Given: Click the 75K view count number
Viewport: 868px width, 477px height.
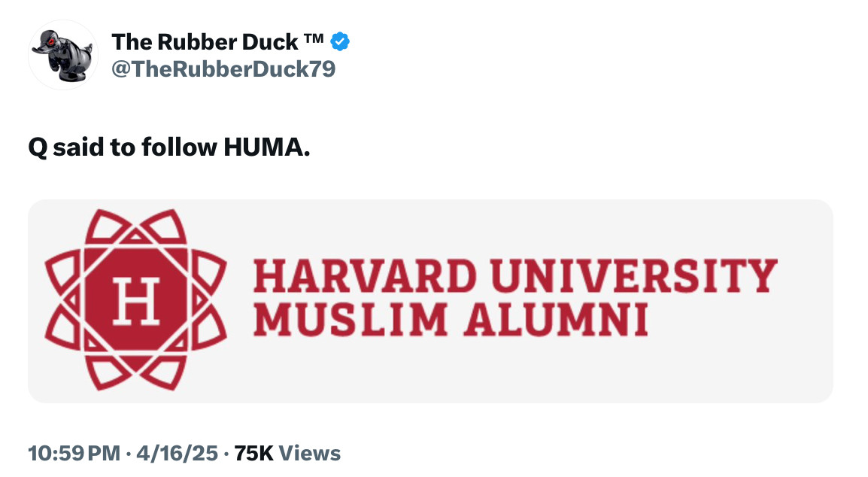Looking at the screenshot, I should tap(253, 453).
